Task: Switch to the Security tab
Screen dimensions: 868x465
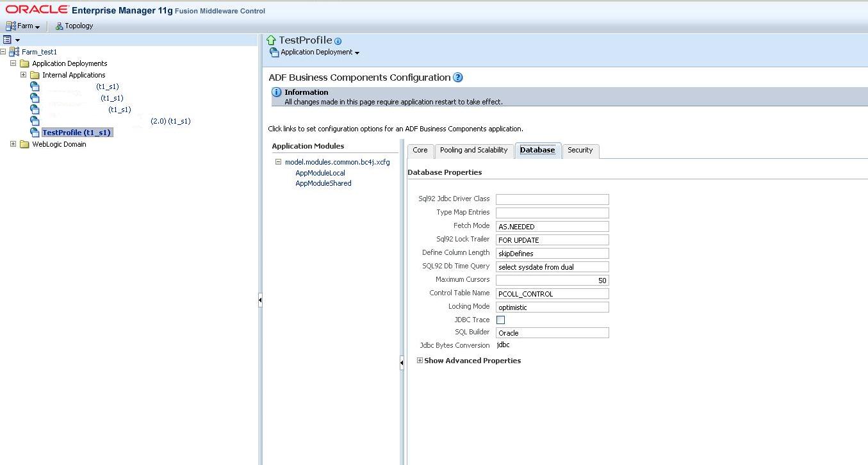Action: tap(580, 151)
